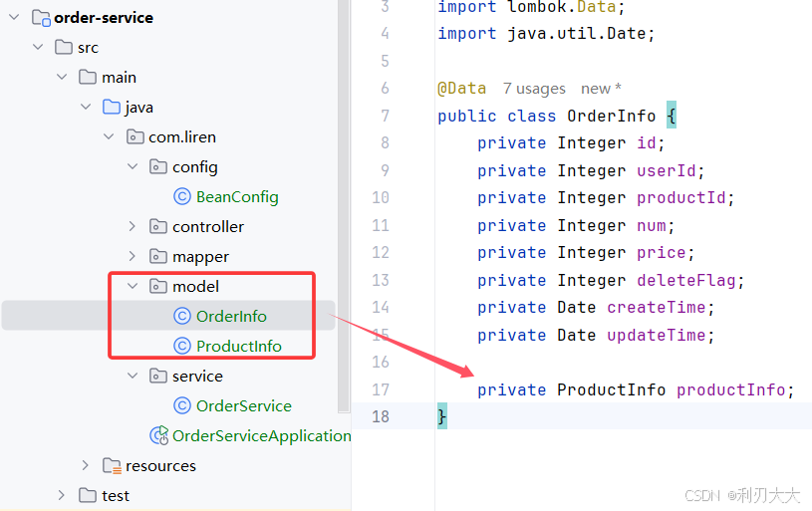
Task: Select the config package label
Action: point(195,167)
